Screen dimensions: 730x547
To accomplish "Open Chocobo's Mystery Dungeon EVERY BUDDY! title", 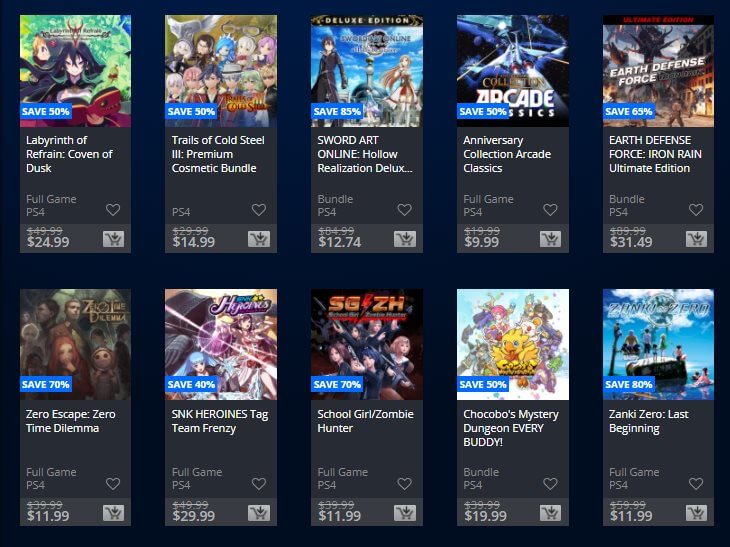I will pos(511,428).
